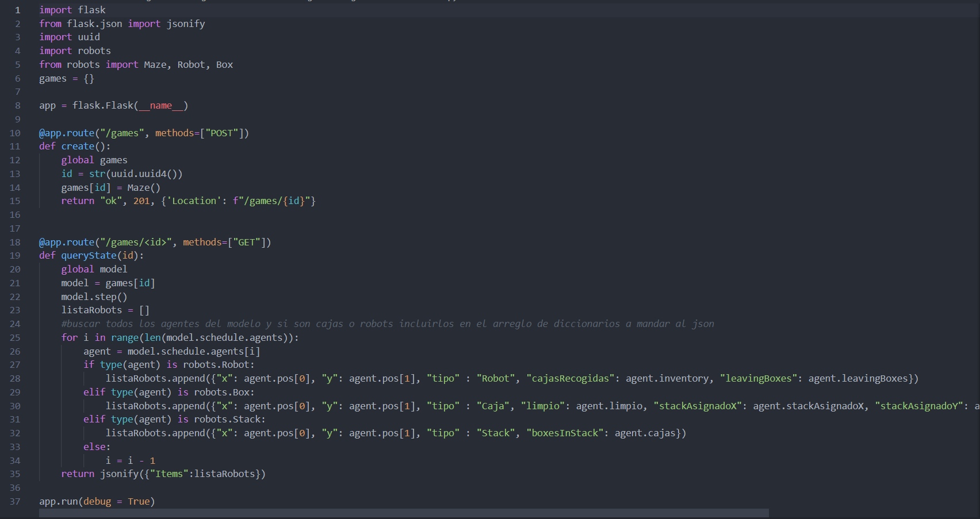Click 'app.run(debug = True)' line

97,501
